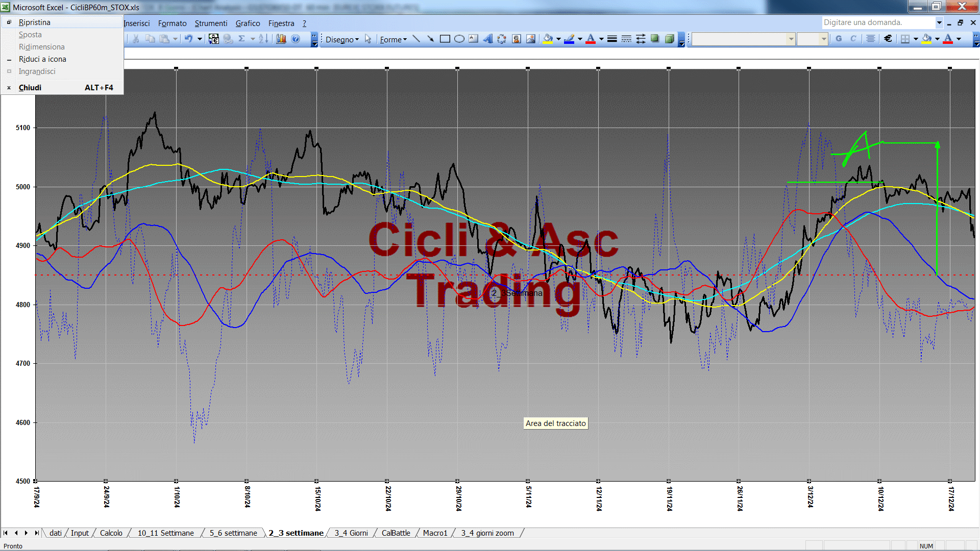Viewport: 980px width, 551px height.
Task: Choose Chiudi in the system menu
Action: 62,88
